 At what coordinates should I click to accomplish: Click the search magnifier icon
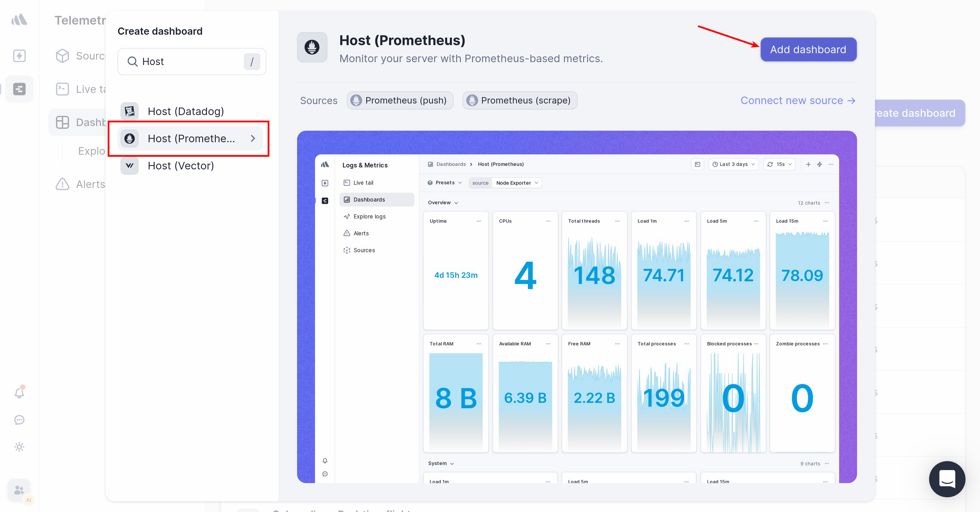point(132,62)
